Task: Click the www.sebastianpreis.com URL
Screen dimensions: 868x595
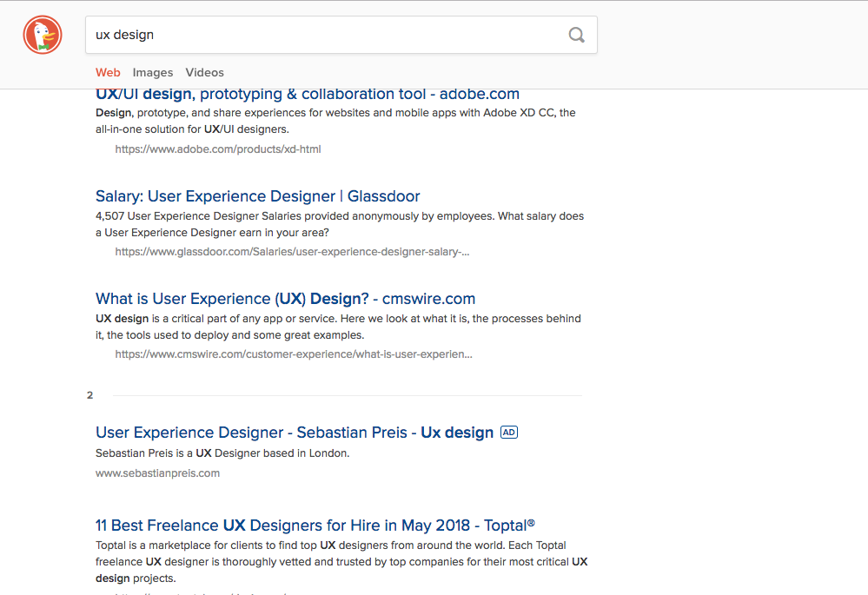Action: (157, 473)
